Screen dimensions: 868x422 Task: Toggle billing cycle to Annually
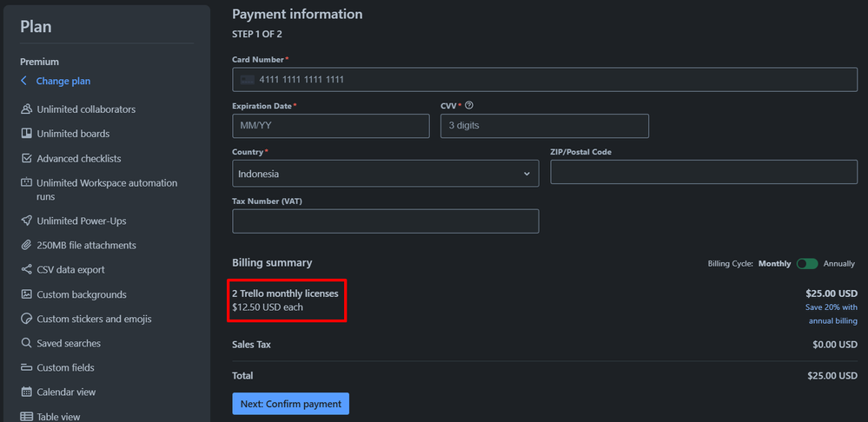807,263
